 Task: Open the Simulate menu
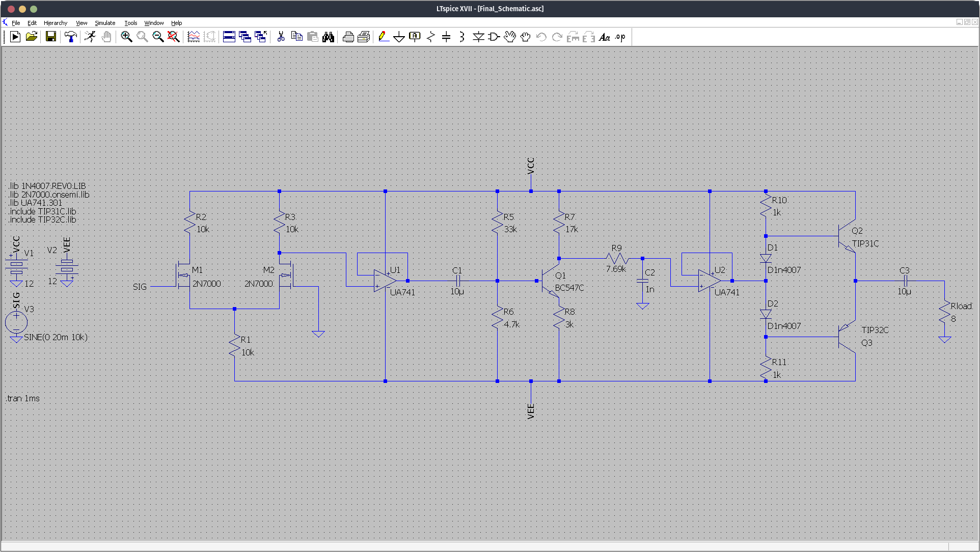(x=105, y=23)
